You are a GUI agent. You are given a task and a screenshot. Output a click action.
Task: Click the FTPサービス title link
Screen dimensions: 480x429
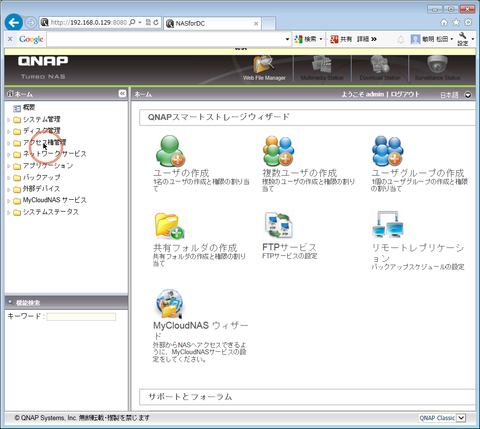click(289, 247)
